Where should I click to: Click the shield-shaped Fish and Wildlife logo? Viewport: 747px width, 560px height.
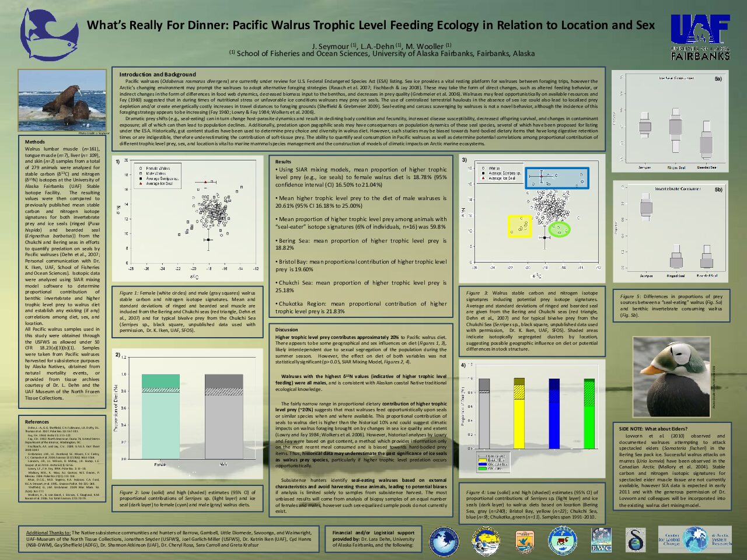(523, 541)
